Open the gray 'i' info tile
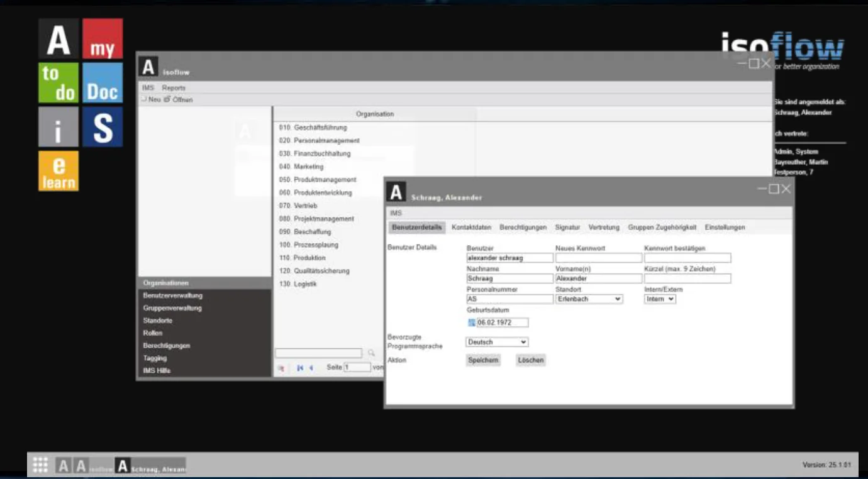This screenshot has width=868, height=479. coord(58,127)
